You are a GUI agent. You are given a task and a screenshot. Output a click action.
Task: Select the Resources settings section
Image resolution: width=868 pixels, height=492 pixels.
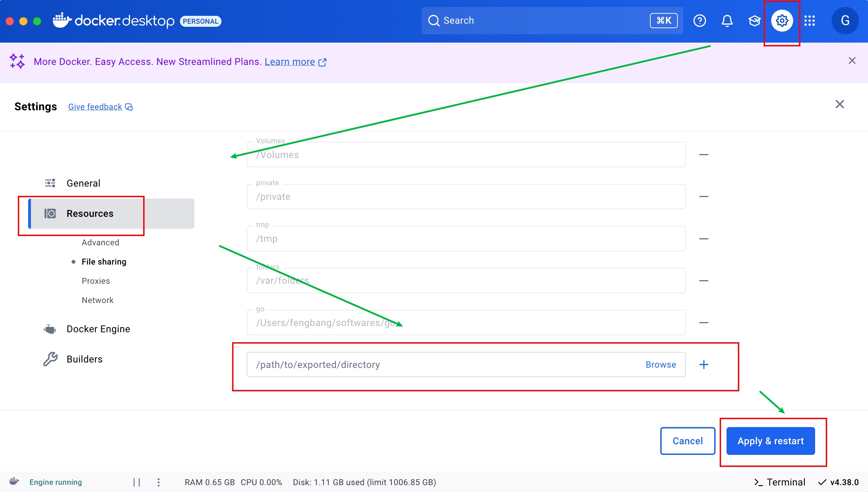pos(90,214)
